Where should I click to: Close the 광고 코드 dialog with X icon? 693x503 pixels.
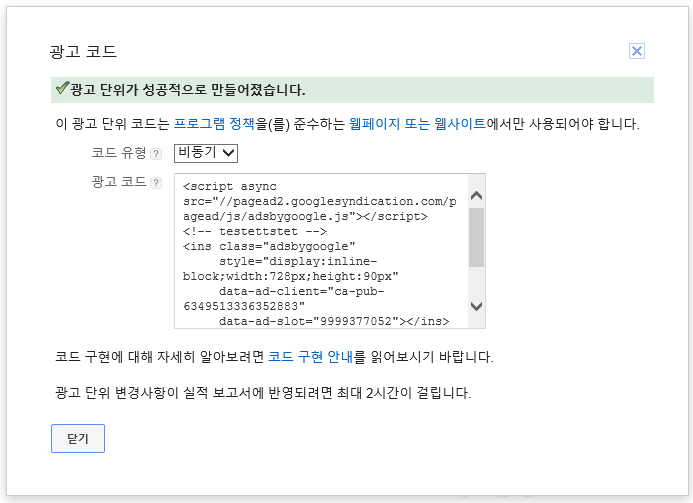pyautogui.click(x=636, y=51)
